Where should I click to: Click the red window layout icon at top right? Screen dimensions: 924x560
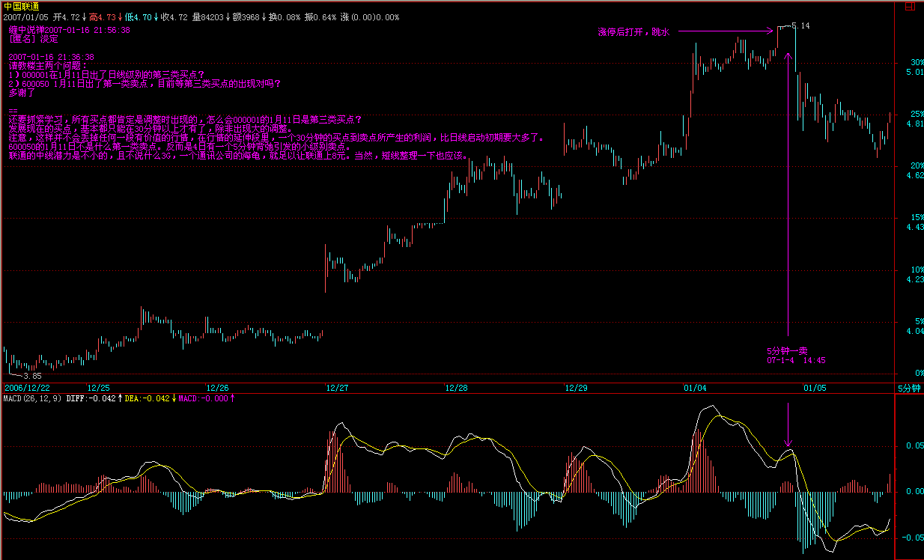[909, 6]
